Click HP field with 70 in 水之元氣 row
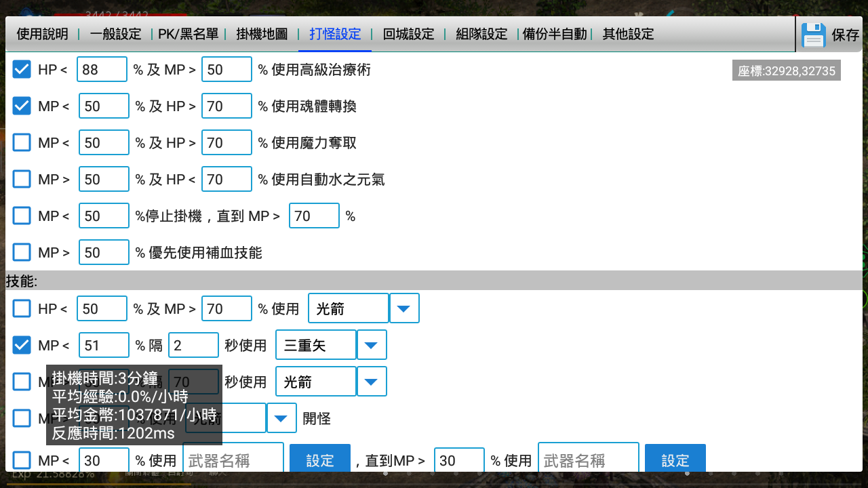This screenshot has width=868, height=488. 226,179
